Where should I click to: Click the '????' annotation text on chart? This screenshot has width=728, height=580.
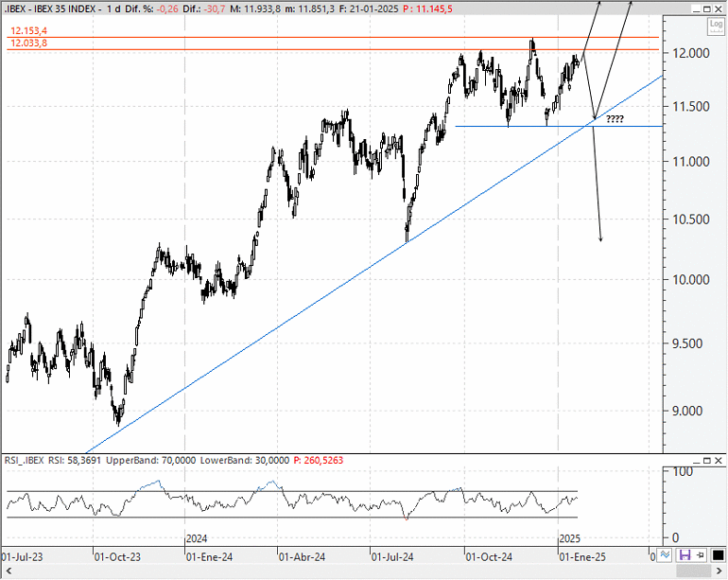(615, 119)
